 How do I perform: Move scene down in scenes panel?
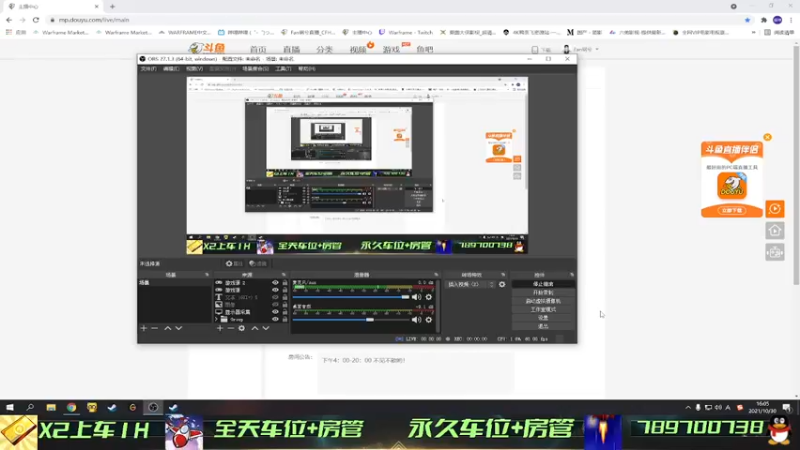(x=179, y=328)
